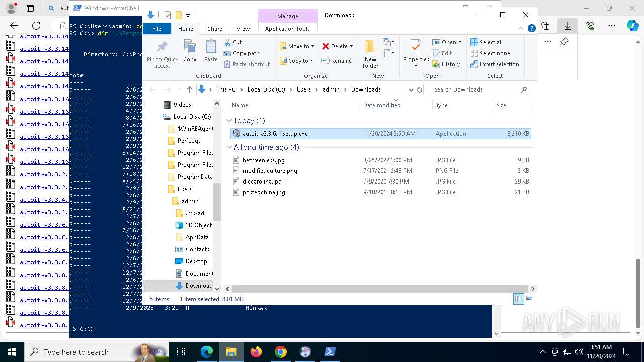Select betweenless.jpg file
644x362 pixels.
[381, 160]
